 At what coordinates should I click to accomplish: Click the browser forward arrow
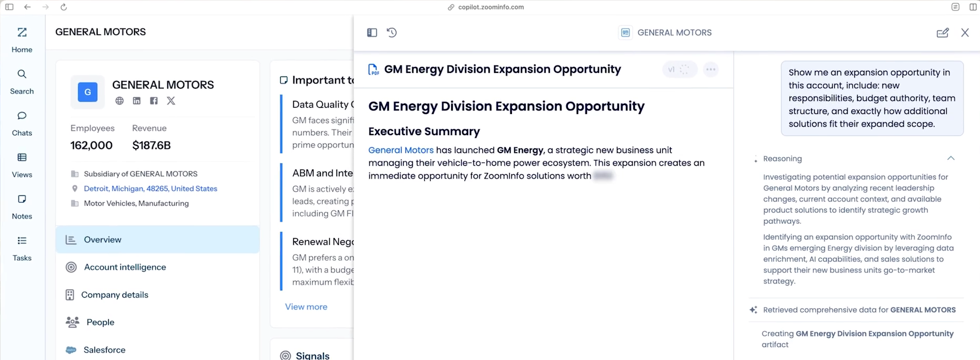[x=45, y=7]
